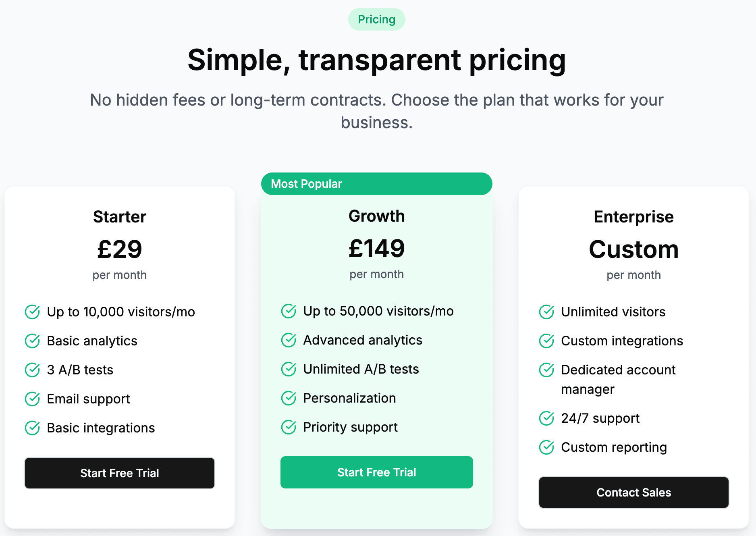
Task: Click the 'Basic integrations' feature text
Action: [x=101, y=428]
